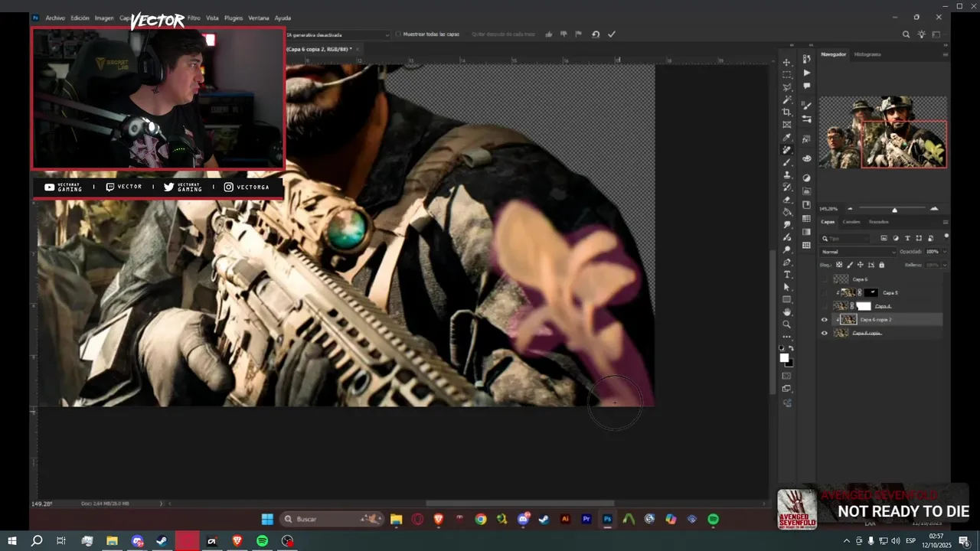The image size is (980, 551).
Task: Open the Filtro menu
Action: [194, 18]
